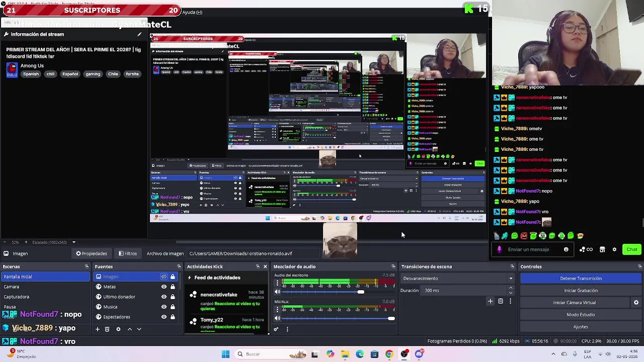Close the Actividades Kick panel

click(x=265, y=266)
